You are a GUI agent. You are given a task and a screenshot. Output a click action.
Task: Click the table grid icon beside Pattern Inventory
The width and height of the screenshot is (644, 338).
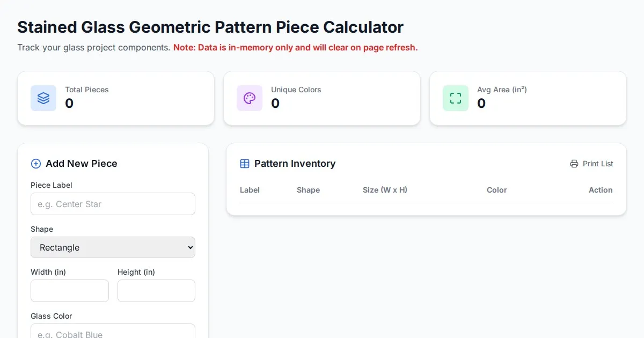click(x=245, y=164)
